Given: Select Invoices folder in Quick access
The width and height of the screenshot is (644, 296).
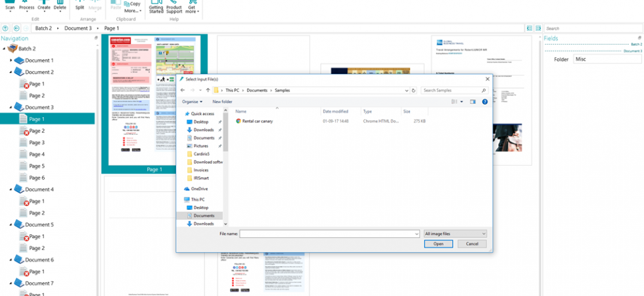Looking at the screenshot, I should [x=201, y=170].
